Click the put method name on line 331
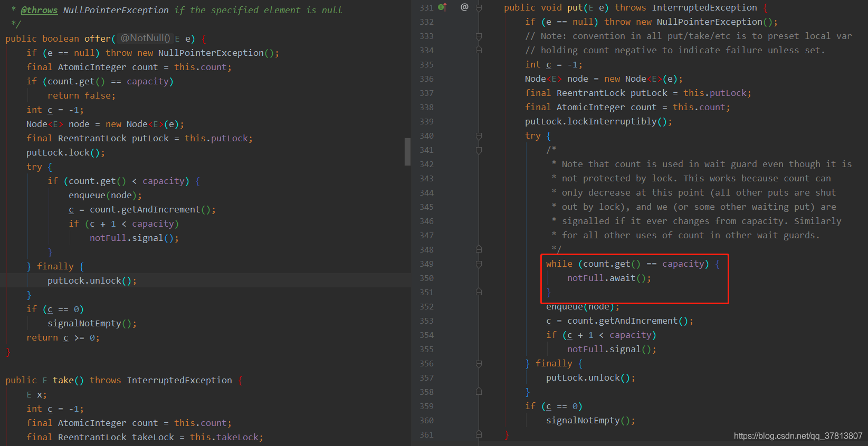Viewport: 868px width, 446px height. (575, 7)
